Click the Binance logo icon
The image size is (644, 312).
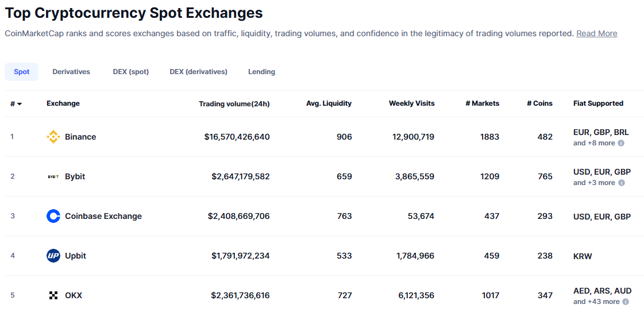(53, 137)
